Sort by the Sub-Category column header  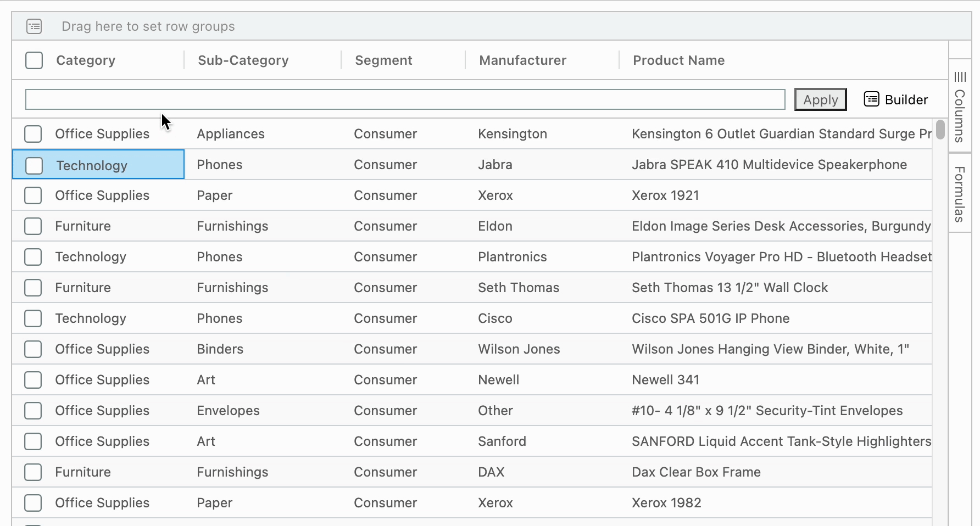coord(243,60)
